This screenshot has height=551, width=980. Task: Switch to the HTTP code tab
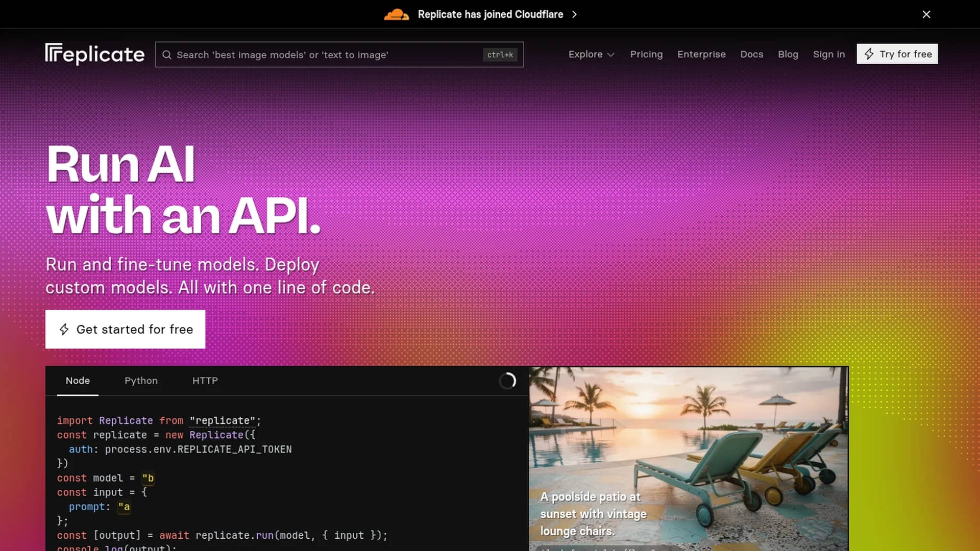[x=205, y=381]
